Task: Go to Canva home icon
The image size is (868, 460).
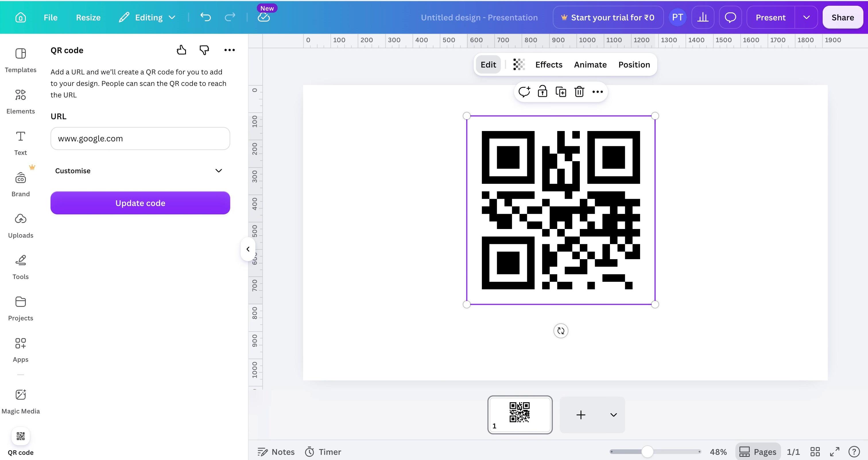Action: (x=21, y=17)
